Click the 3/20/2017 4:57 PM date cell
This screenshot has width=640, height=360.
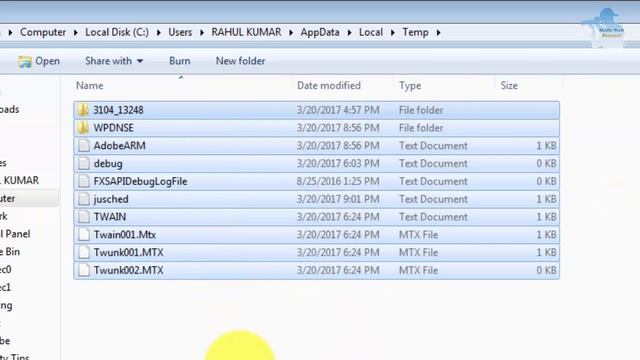point(338,110)
